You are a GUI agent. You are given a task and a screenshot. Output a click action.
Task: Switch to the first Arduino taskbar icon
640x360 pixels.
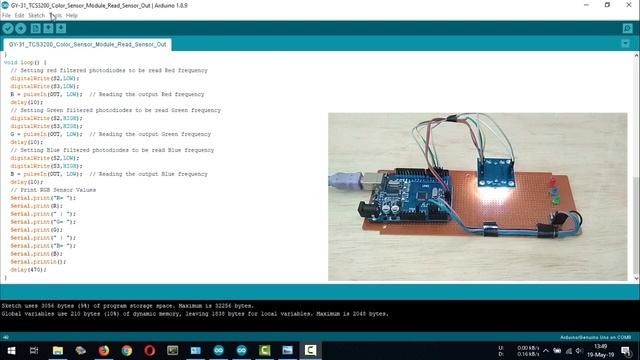[219, 351]
